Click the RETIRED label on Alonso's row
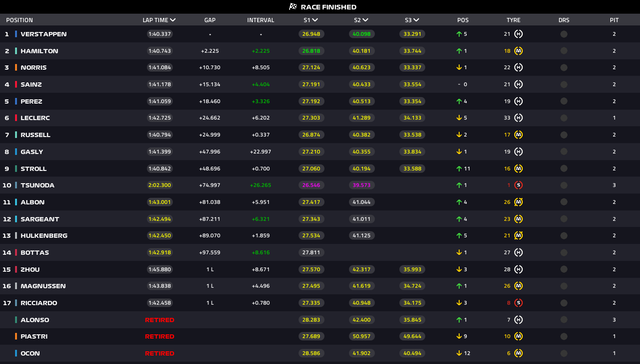640x364 pixels. click(x=160, y=320)
